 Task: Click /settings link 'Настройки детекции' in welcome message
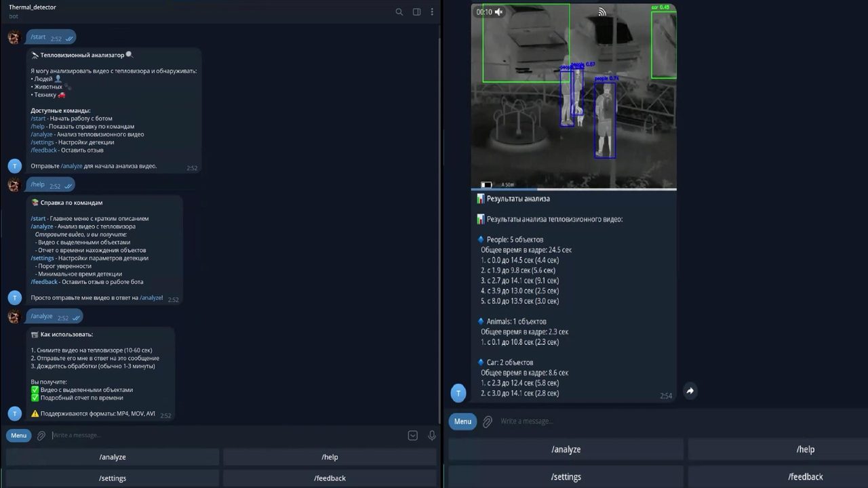pyautogui.click(x=42, y=142)
